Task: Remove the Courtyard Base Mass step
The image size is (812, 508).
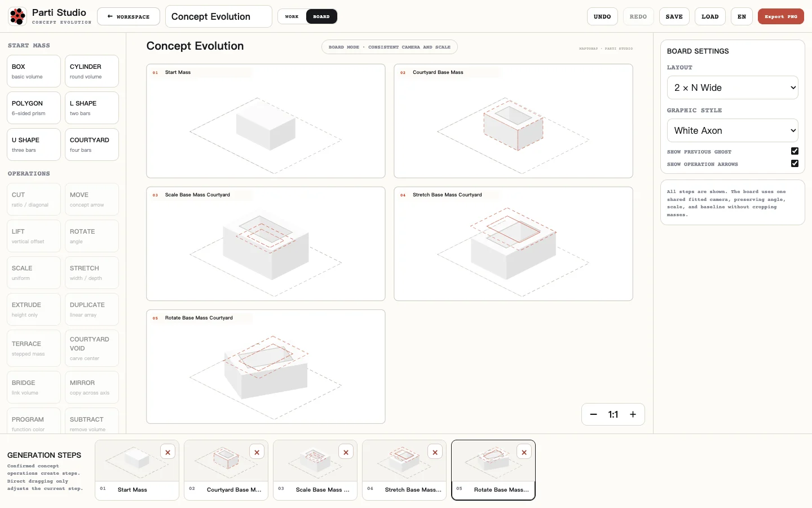Action: pyautogui.click(x=257, y=452)
